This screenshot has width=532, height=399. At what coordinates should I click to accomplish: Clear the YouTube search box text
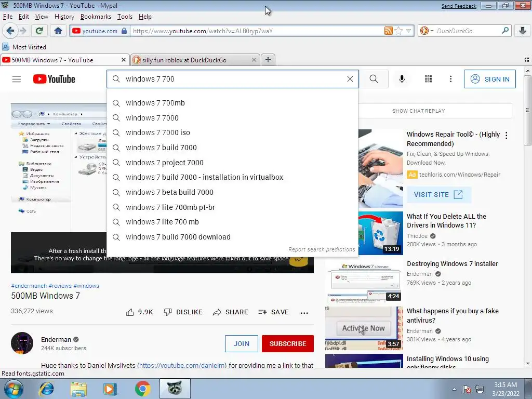click(350, 79)
